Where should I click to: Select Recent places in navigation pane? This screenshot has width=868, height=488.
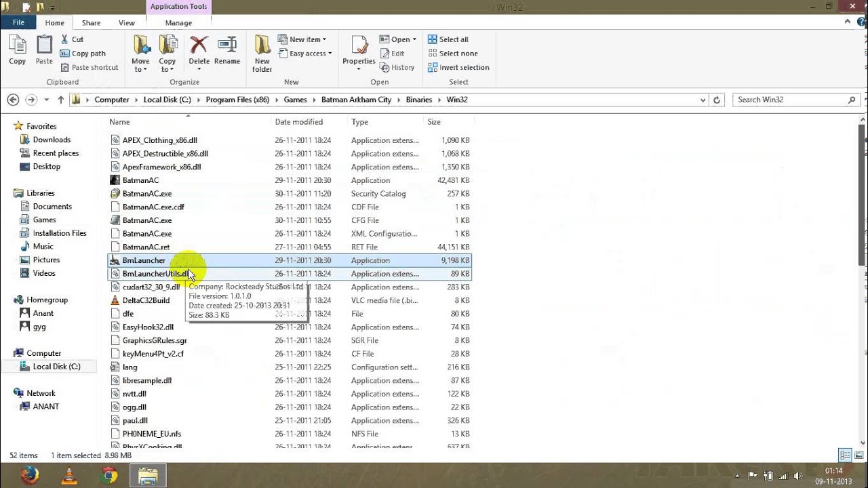(56, 153)
